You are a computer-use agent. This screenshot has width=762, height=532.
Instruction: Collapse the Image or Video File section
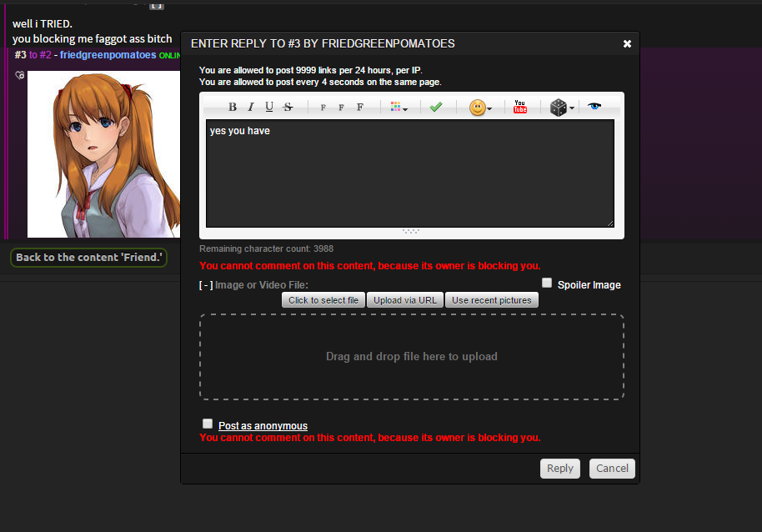(205, 285)
